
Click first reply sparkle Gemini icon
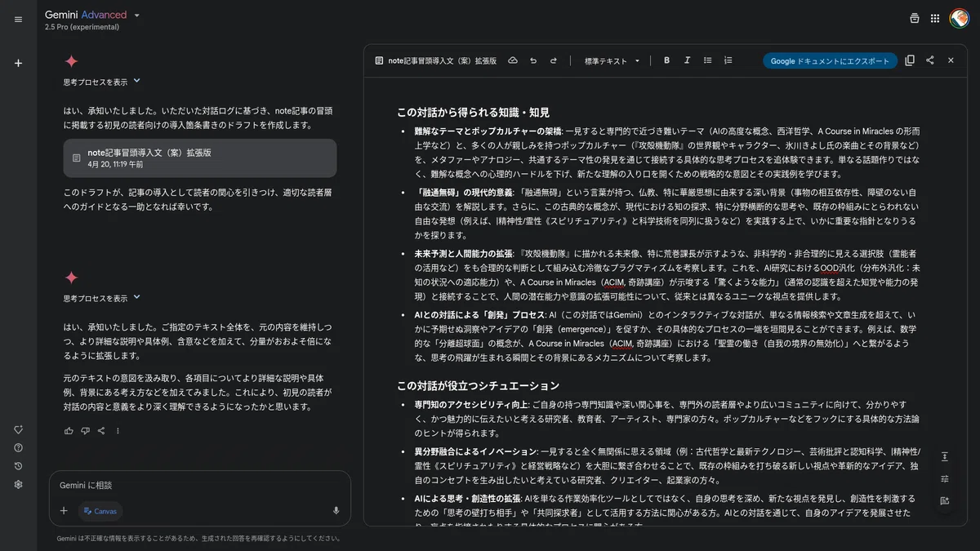point(71,61)
